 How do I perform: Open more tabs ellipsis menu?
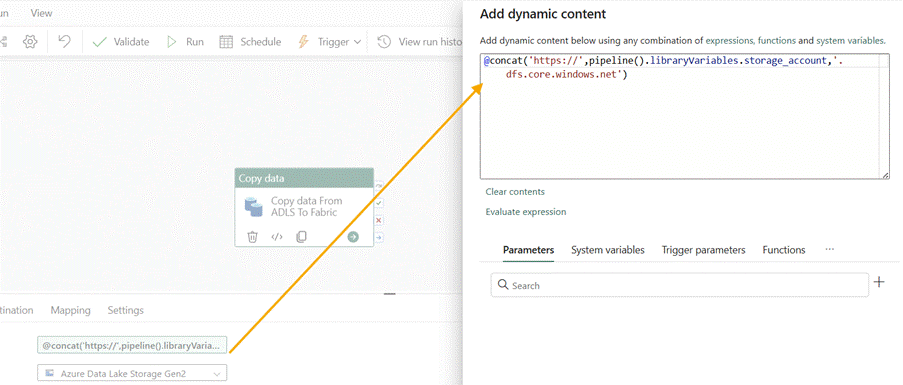coord(829,249)
